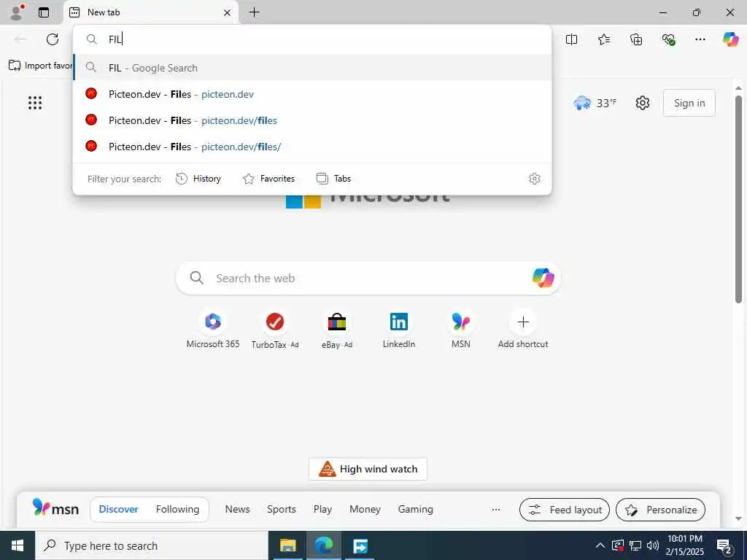The image size is (747, 560).
Task: Filter search by Tabs
Action: (x=333, y=179)
